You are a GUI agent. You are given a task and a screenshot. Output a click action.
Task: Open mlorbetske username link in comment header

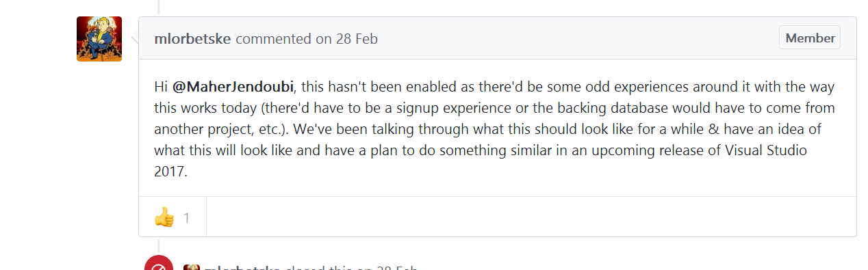coord(192,38)
